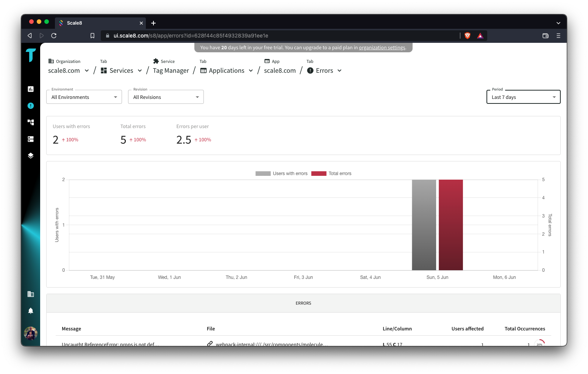Toggle Users with errors legend swatch
Image resolution: width=588 pixels, height=374 pixels.
coord(263,174)
